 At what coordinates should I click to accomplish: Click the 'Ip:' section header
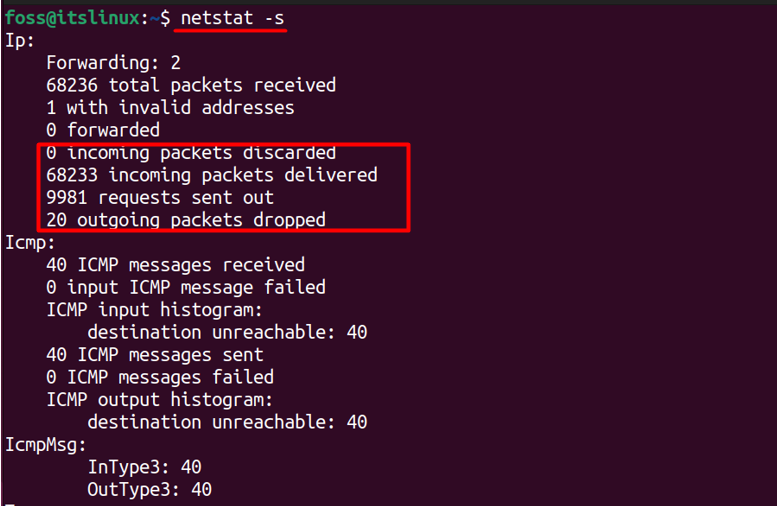coord(20,40)
